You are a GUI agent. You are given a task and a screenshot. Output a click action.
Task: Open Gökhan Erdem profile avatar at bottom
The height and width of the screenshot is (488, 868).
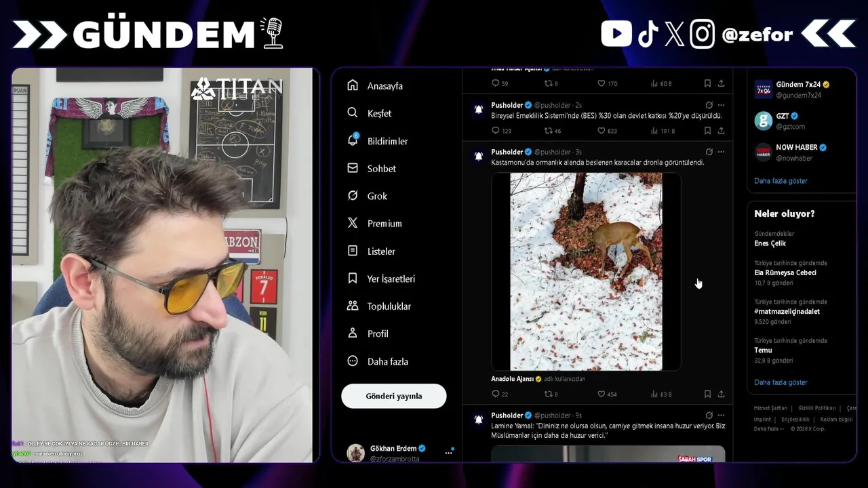tap(355, 453)
